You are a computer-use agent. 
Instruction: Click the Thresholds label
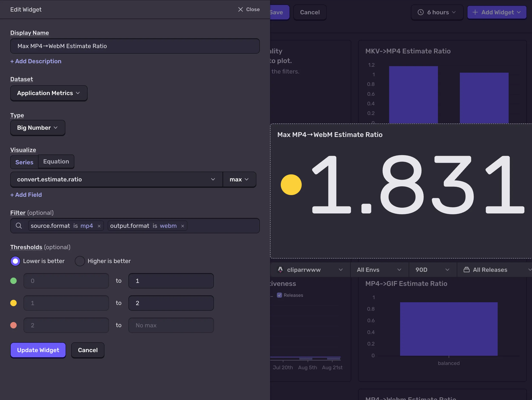(x=26, y=247)
